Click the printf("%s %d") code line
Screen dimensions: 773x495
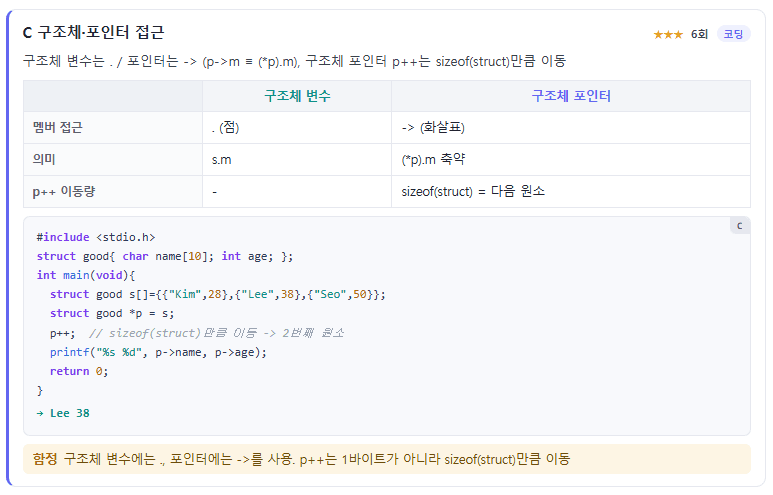click(158, 353)
